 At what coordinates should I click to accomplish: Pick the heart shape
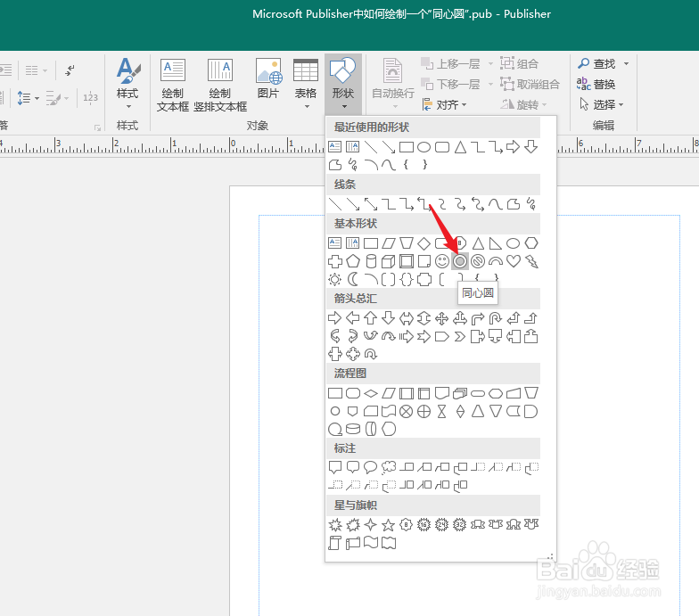pos(514,261)
